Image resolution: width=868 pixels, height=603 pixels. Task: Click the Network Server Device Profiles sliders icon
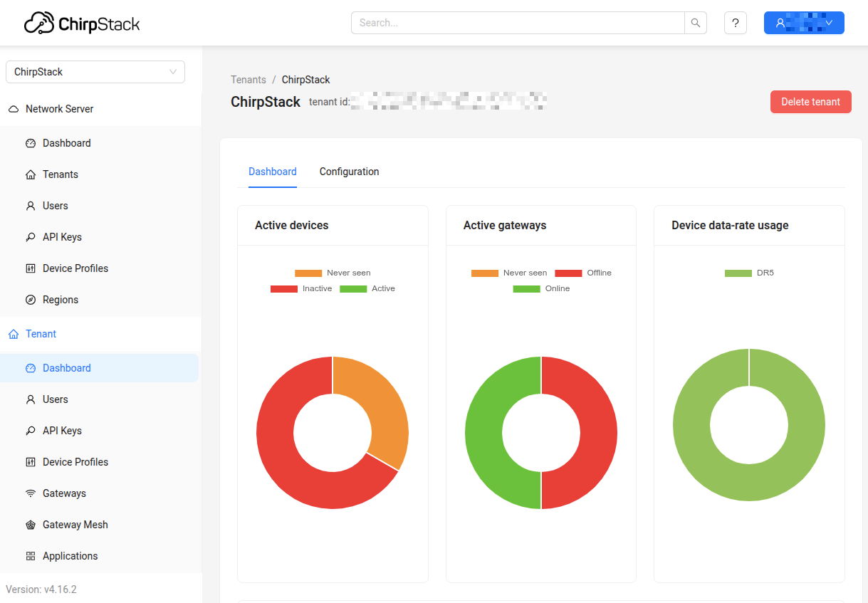(31, 268)
